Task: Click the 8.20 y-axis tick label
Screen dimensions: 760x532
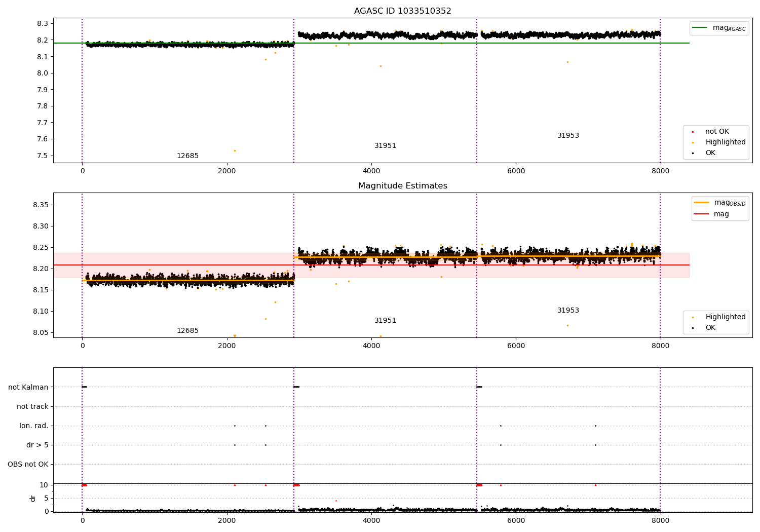Action: point(41,269)
